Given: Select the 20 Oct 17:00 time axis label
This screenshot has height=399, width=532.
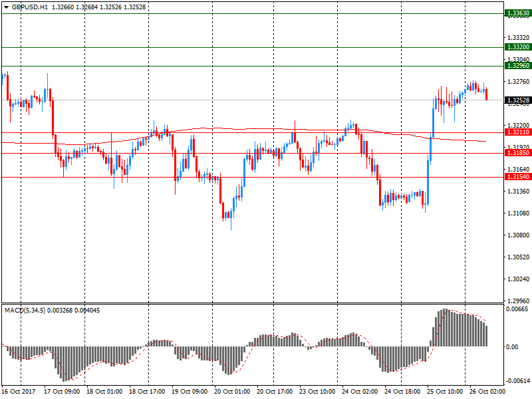Looking at the screenshot, I should (x=275, y=392).
